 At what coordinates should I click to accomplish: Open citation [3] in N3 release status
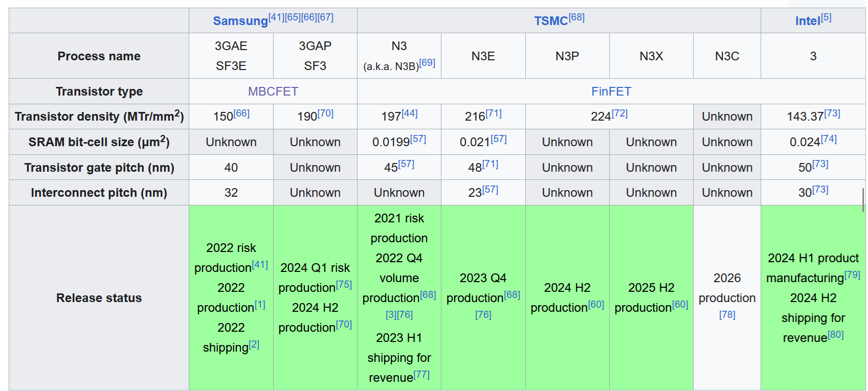click(391, 314)
